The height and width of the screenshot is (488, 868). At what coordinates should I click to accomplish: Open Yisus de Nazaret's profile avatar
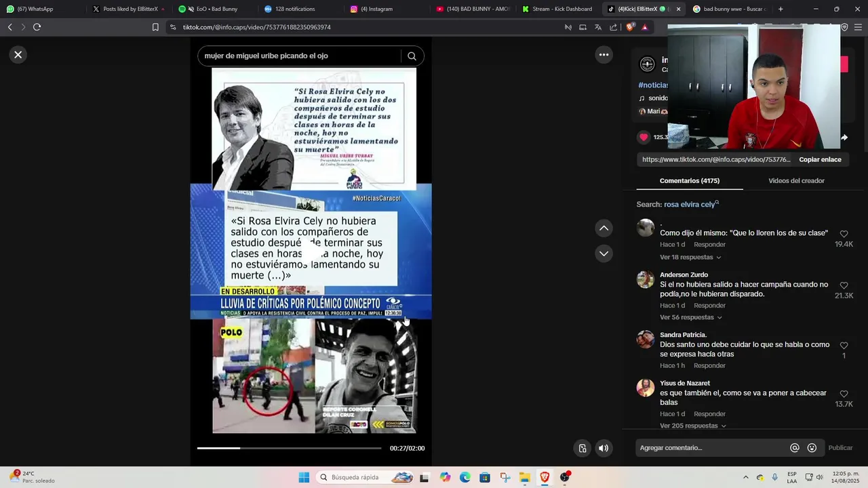646,388
